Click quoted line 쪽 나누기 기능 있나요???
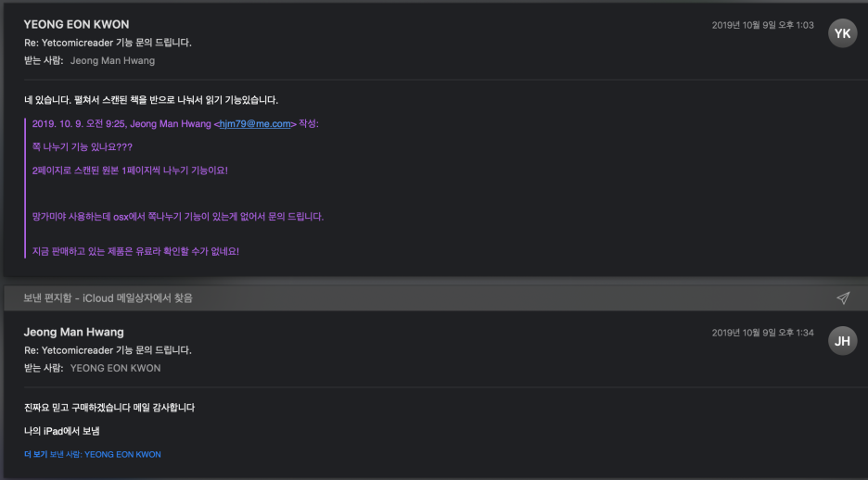The image size is (868, 480). click(83, 146)
